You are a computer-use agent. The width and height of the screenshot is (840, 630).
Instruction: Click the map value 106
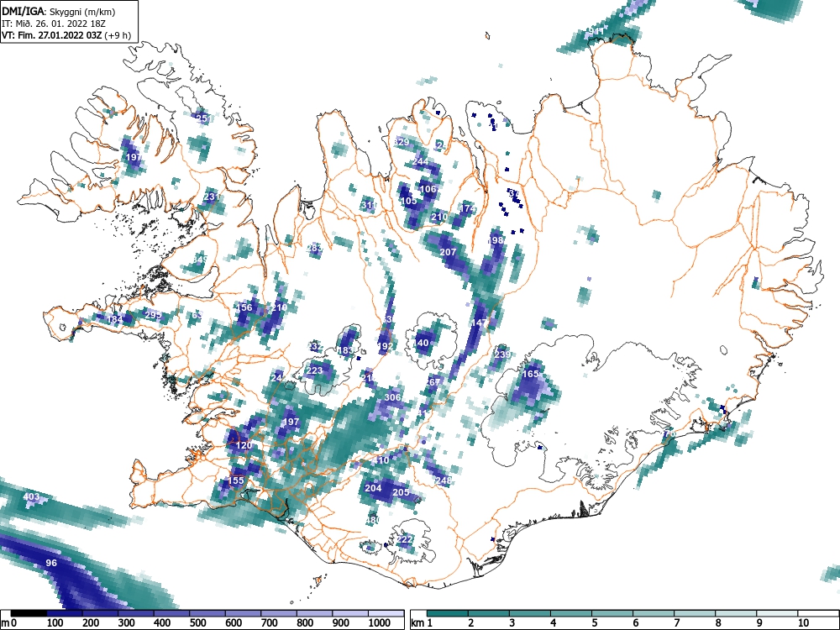click(428, 189)
